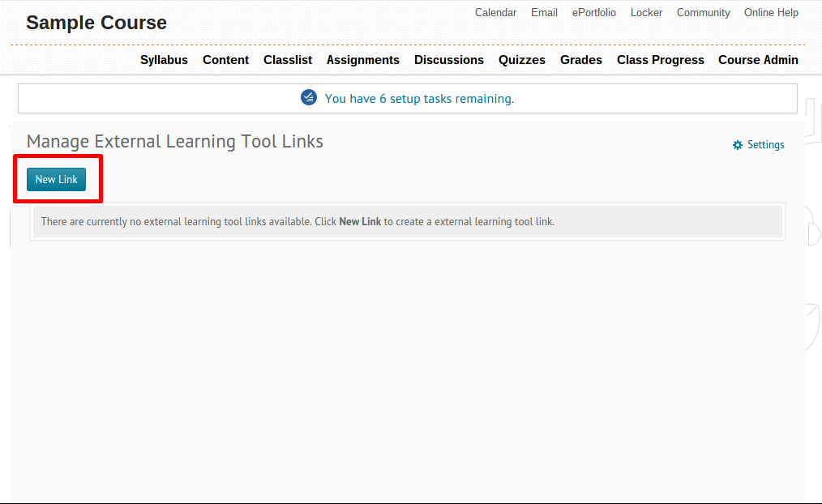Screen dimensions: 822x504
Task: Open the Calendar link
Action: click(x=495, y=13)
